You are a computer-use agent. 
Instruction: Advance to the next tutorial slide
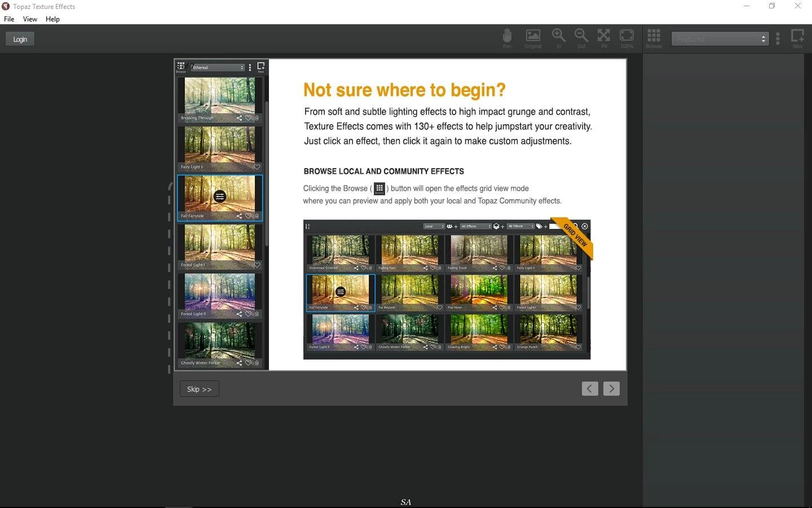(611, 388)
